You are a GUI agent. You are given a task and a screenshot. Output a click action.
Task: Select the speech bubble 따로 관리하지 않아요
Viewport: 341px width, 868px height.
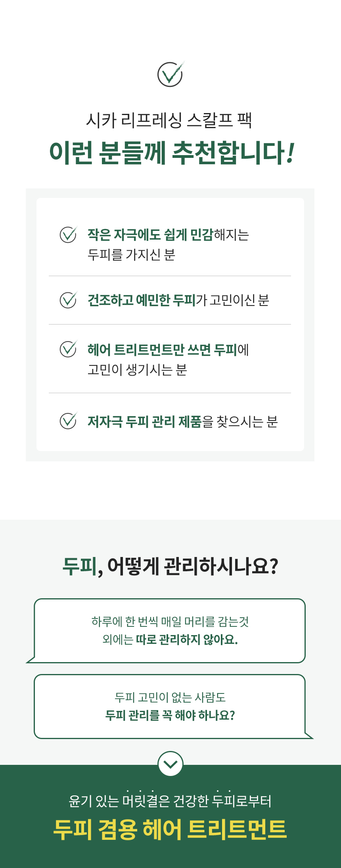coord(170,631)
